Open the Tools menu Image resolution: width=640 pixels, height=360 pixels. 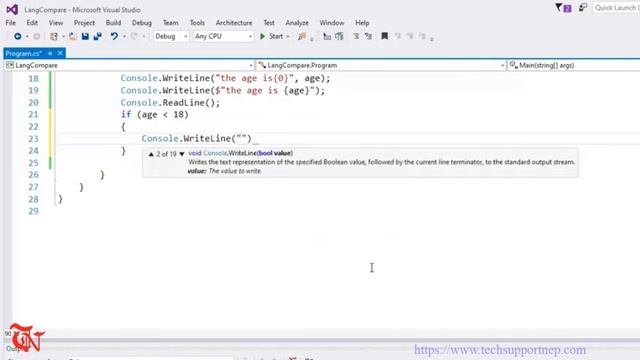pos(197,23)
